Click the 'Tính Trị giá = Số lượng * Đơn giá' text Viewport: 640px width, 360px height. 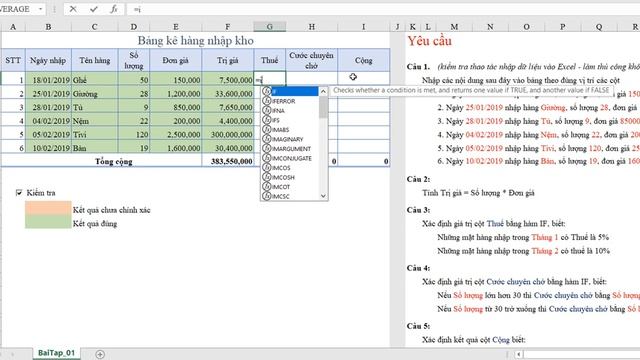click(x=478, y=193)
